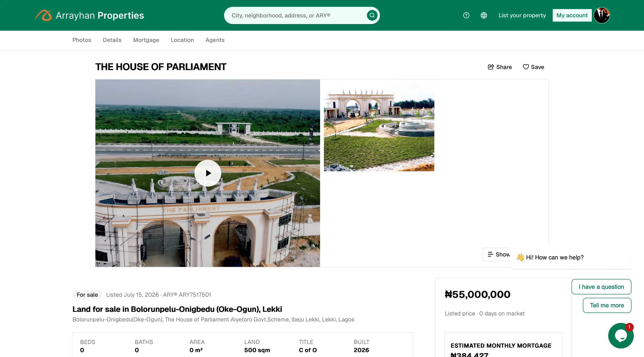The height and width of the screenshot is (357, 644).
Task: Click the For sale badge
Action: (87, 295)
